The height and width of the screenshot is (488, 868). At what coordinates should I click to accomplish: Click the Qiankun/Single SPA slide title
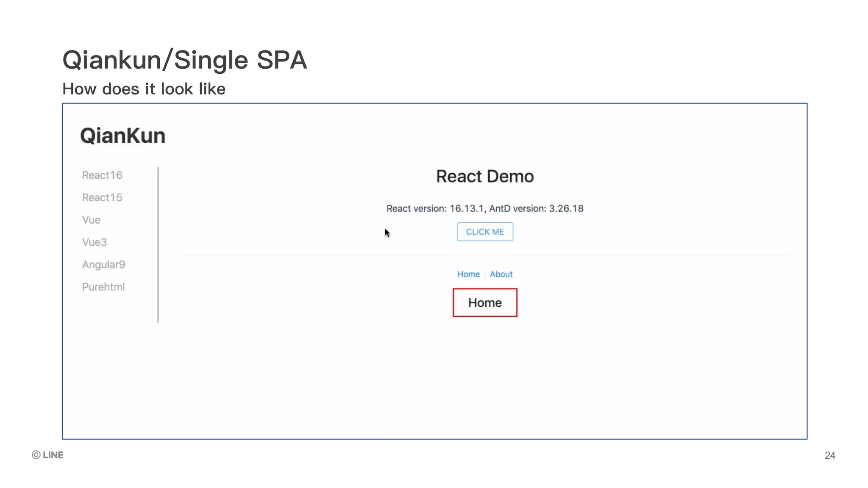click(x=185, y=60)
